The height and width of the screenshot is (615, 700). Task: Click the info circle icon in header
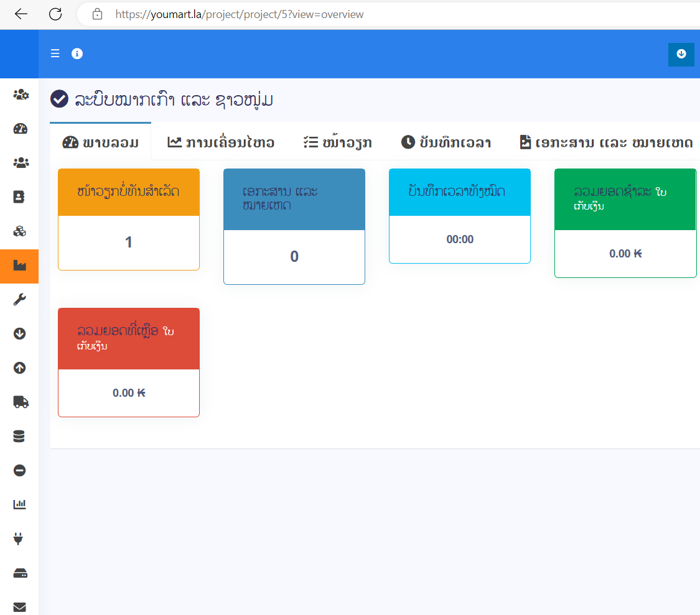point(77,53)
